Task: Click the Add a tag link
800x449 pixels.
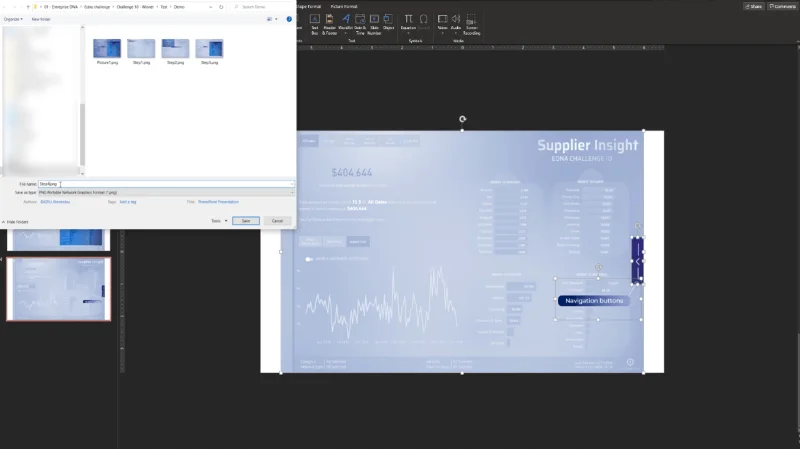Action: point(128,202)
